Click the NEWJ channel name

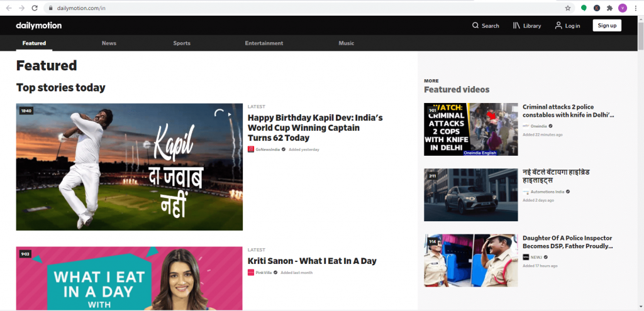[536, 258]
